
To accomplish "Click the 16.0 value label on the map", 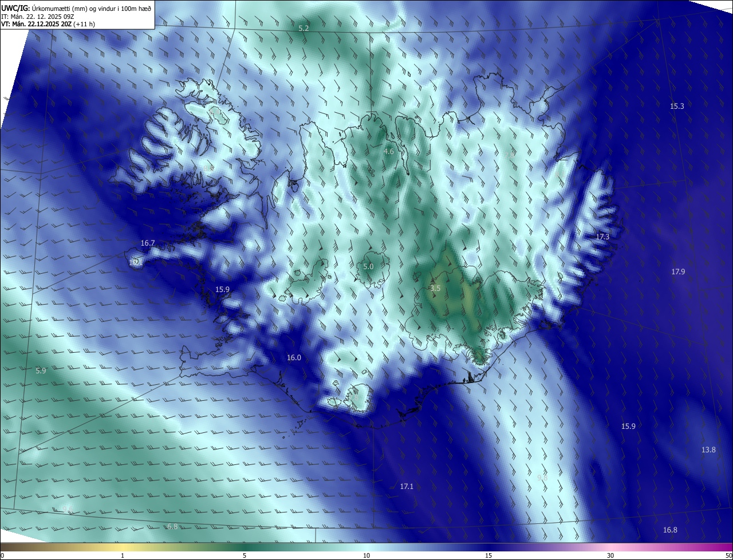I will (x=294, y=357).
